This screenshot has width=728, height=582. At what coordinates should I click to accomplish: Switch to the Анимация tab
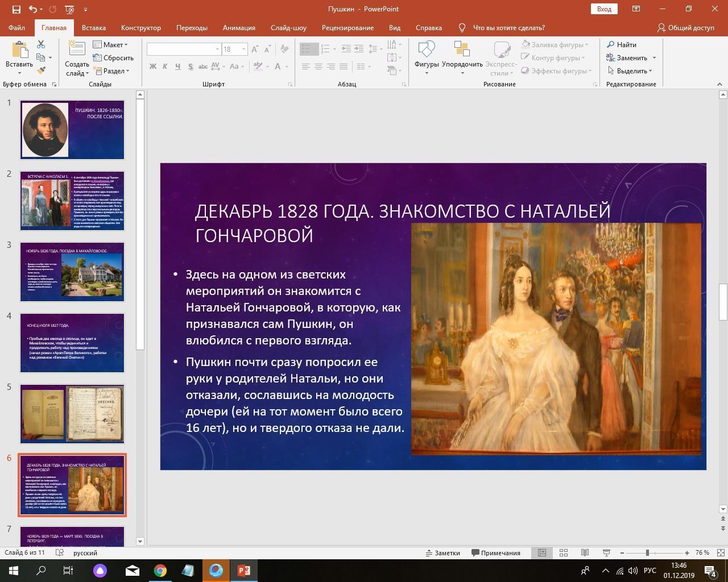[x=239, y=27]
